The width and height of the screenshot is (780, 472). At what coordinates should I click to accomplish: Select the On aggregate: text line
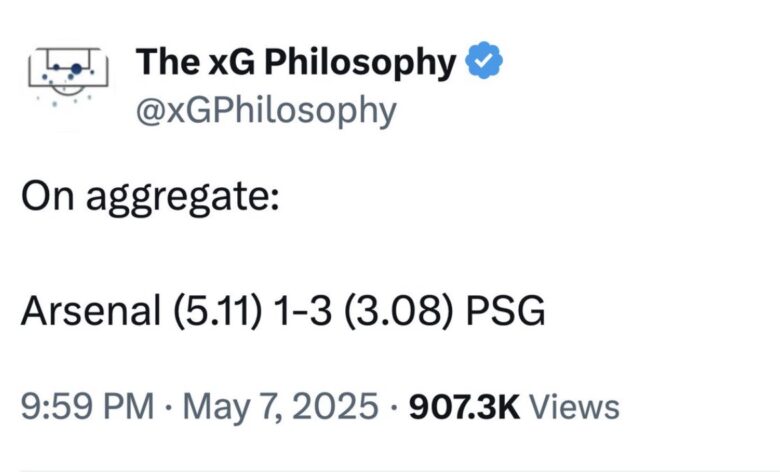tap(148, 197)
